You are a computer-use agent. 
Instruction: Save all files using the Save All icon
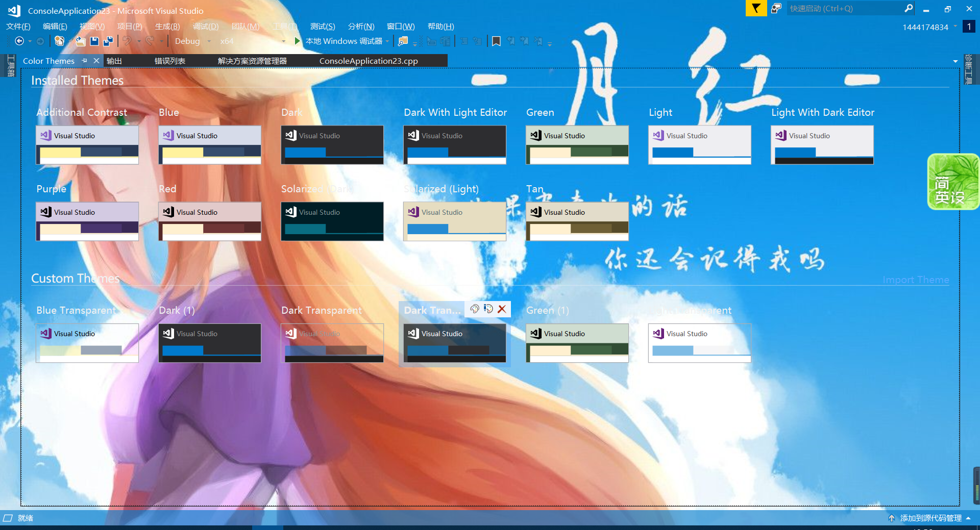(x=108, y=41)
